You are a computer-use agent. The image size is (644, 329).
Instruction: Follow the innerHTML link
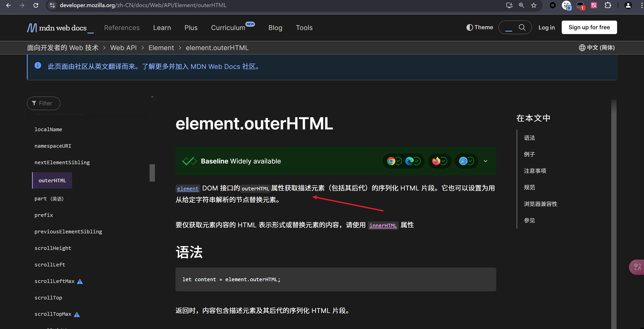coord(383,226)
